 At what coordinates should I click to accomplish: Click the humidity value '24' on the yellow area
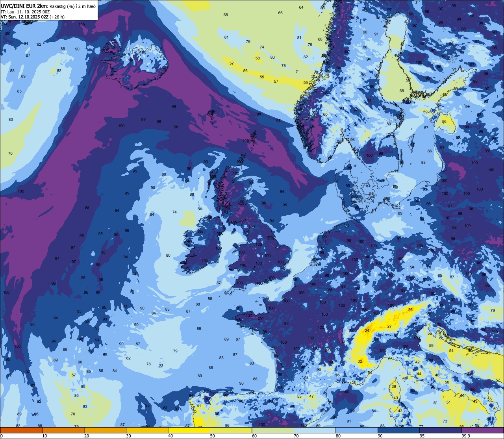367,331
